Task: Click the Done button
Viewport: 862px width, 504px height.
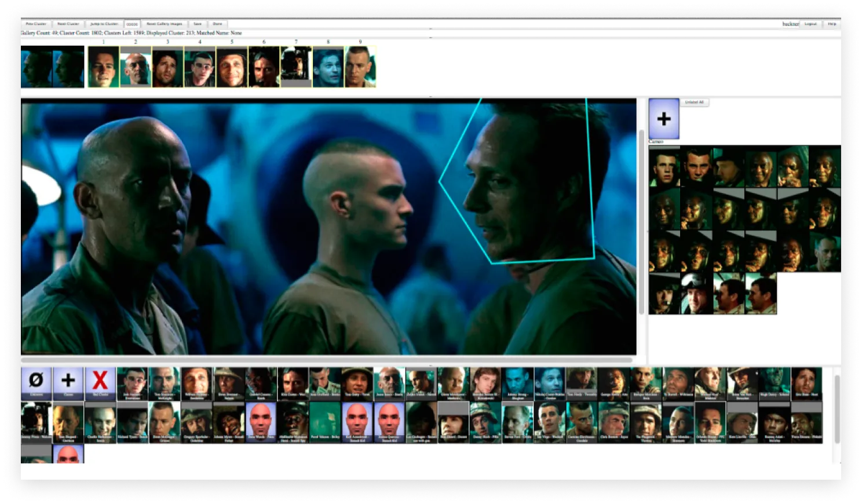Action: pos(217,24)
